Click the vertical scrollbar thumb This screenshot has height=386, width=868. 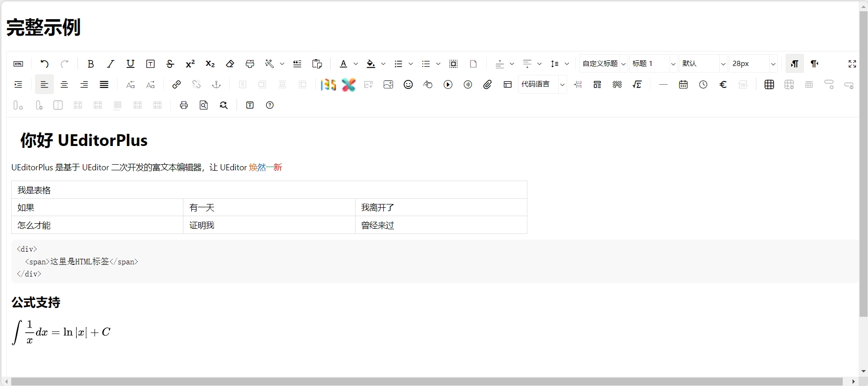[863, 164]
